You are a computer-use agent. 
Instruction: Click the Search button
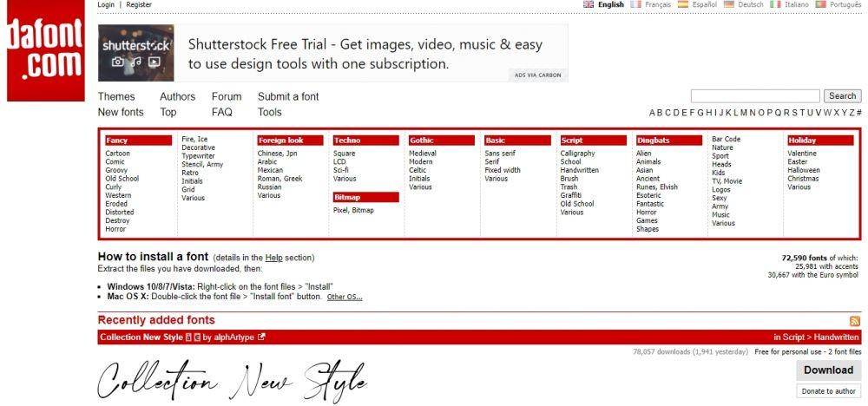[843, 96]
